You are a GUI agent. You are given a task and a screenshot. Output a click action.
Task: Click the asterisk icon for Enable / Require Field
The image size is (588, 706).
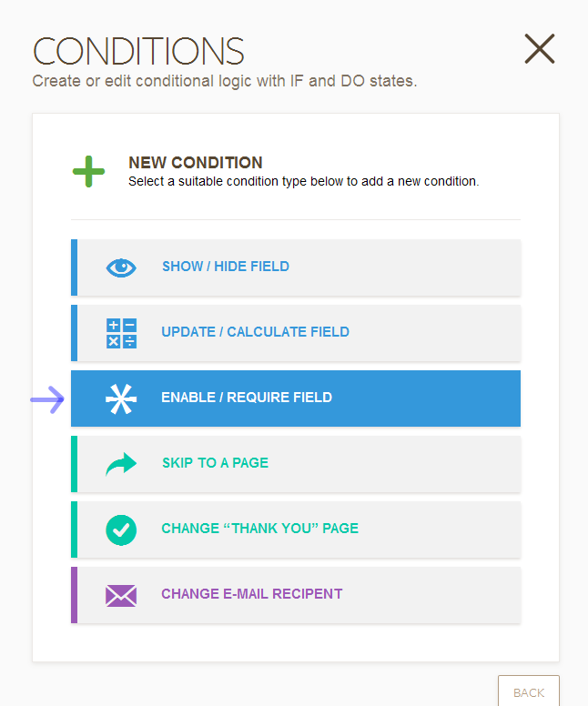coord(121,398)
